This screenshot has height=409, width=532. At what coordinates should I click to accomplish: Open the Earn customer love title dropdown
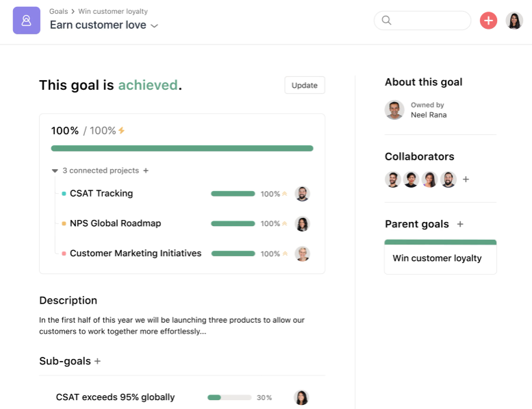pos(155,26)
